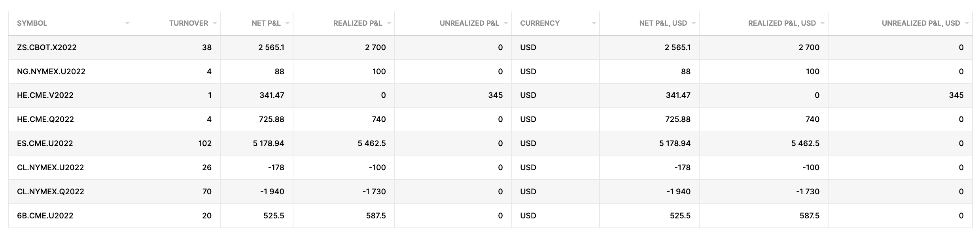The width and height of the screenshot is (980, 233).
Task: Select the ES.CME.U2022 row
Action: coord(45,143)
